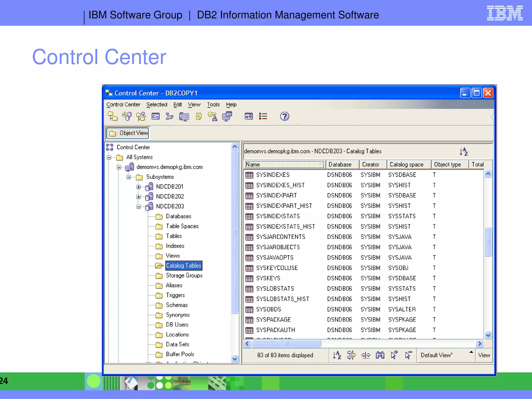532x399 pixels.
Task: Open the Tools menu
Action: (213, 104)
